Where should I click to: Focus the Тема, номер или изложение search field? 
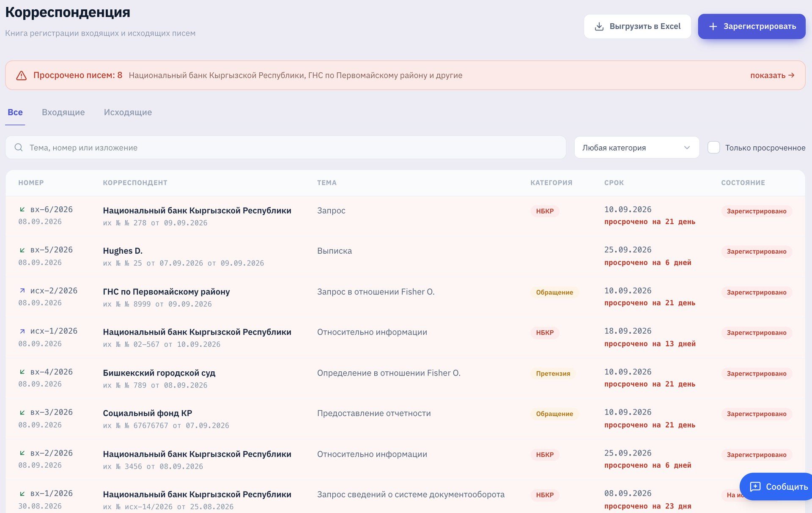click(x=285, y=147)
